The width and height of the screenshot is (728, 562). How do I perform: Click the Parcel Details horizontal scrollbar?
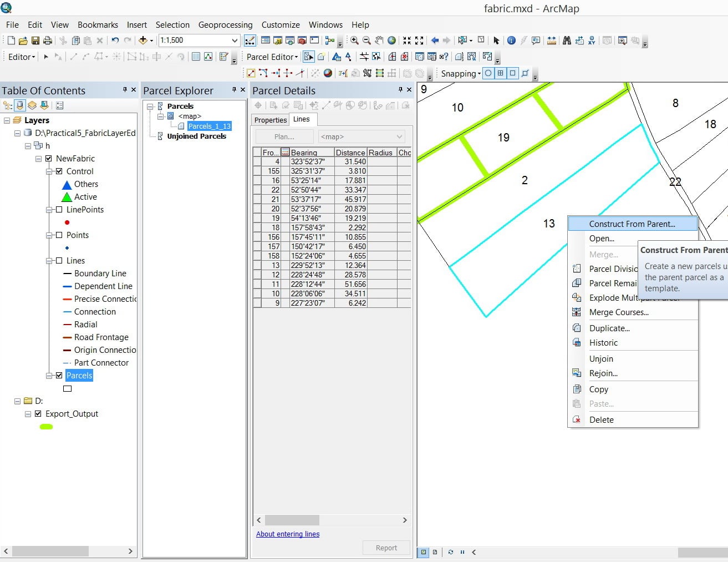332,520
